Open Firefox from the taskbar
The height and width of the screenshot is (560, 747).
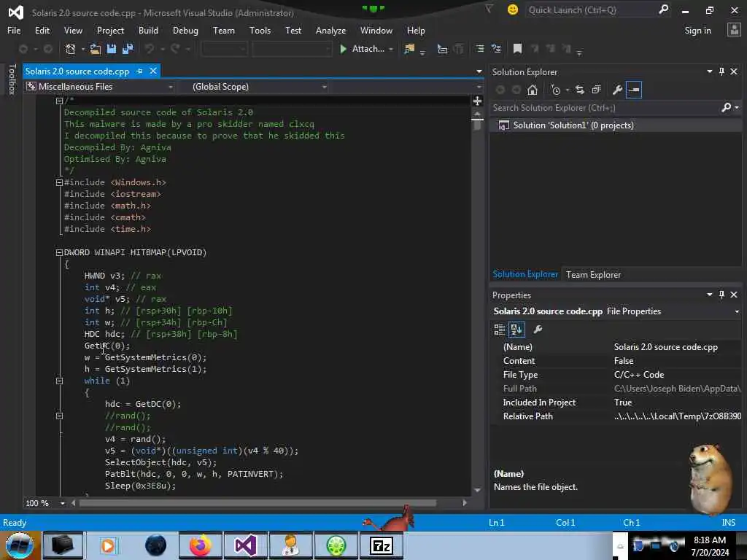click(200, 545)
